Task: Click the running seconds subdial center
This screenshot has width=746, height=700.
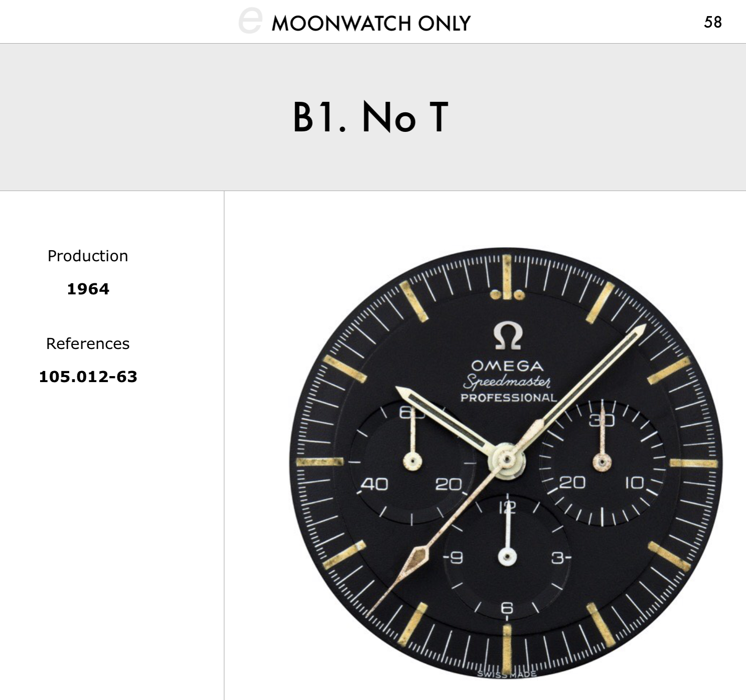Action: pyautogui.click(x=412, y=461)
